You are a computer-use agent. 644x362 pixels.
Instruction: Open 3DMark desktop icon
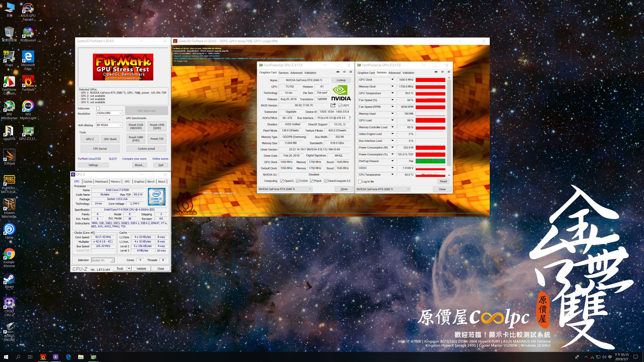9,157
